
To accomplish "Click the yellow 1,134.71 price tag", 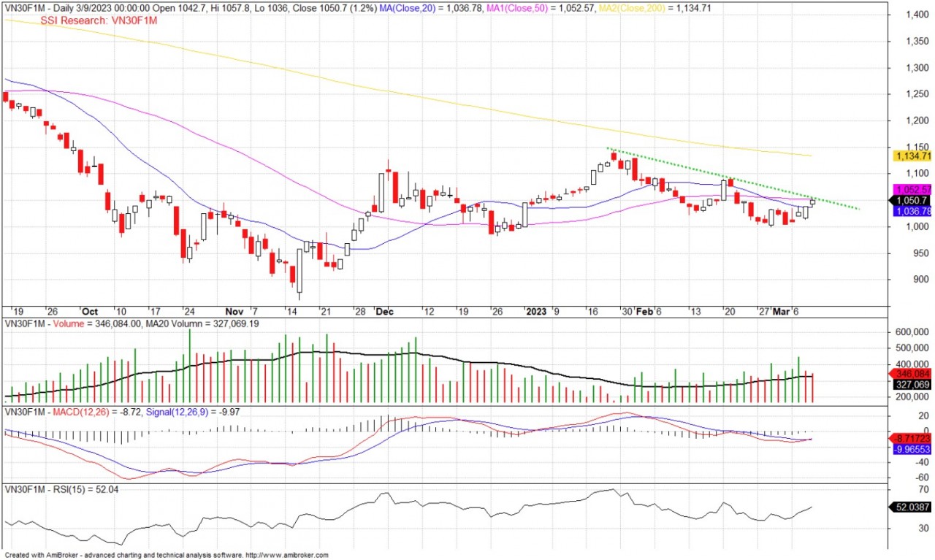I will [912, 156].
